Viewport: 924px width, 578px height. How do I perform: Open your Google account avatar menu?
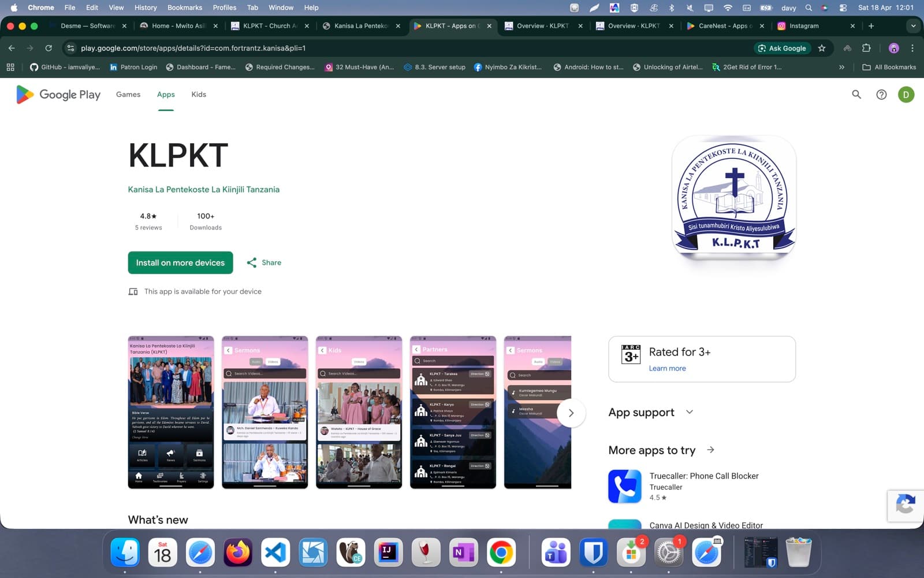(x=906, y=94)
